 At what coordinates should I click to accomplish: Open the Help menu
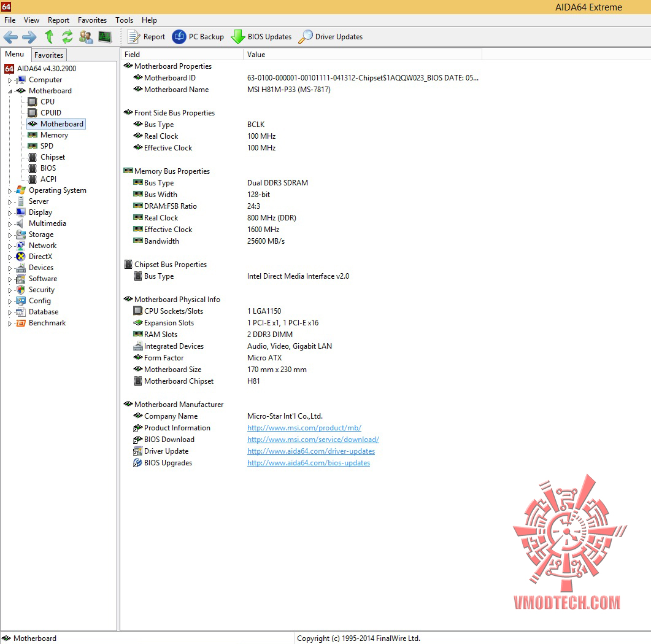point(149,20)
